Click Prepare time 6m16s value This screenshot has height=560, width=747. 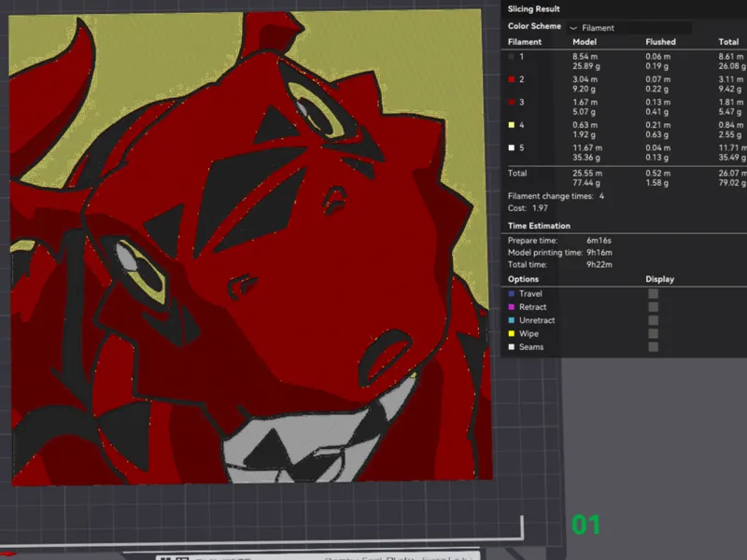[599, 241]
